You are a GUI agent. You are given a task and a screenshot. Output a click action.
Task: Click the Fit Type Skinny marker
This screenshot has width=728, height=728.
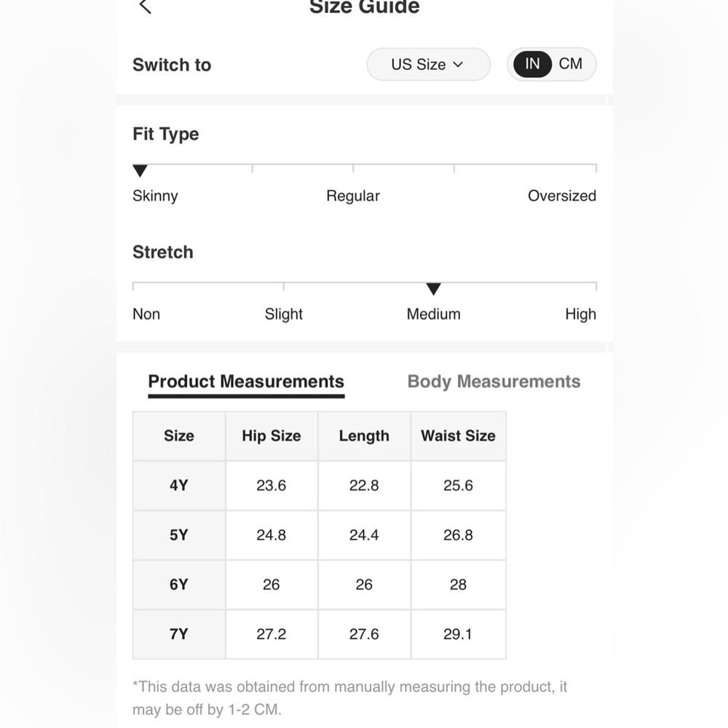click(140, 170)
